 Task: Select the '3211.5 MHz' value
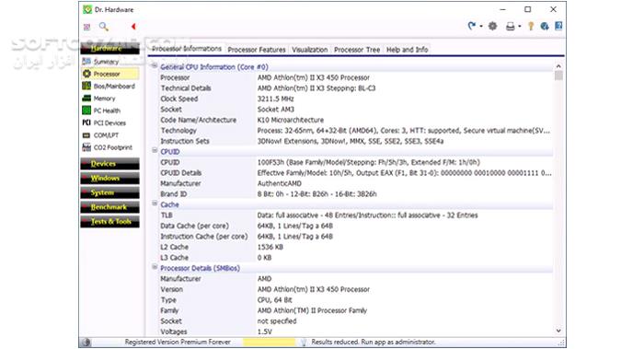[276, 99]
